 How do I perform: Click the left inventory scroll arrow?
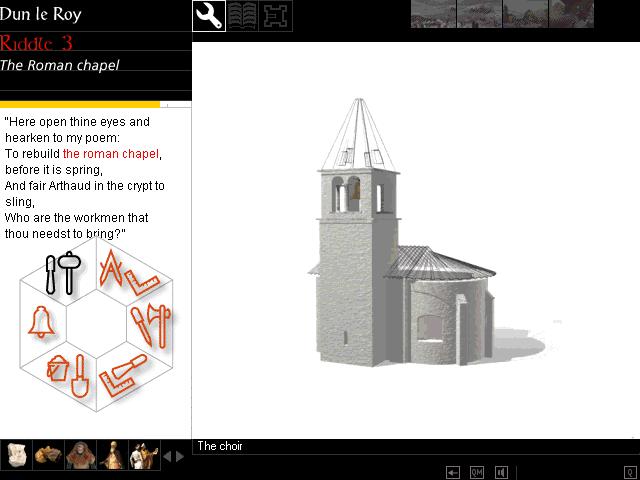[x=167, y=456]
